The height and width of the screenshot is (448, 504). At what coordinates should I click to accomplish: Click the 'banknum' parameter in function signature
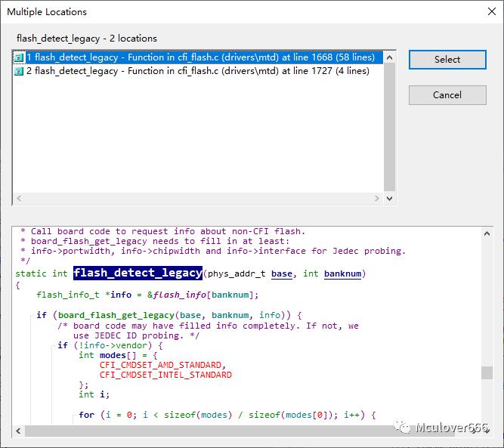pyautogui.click(x=342, y=273)
